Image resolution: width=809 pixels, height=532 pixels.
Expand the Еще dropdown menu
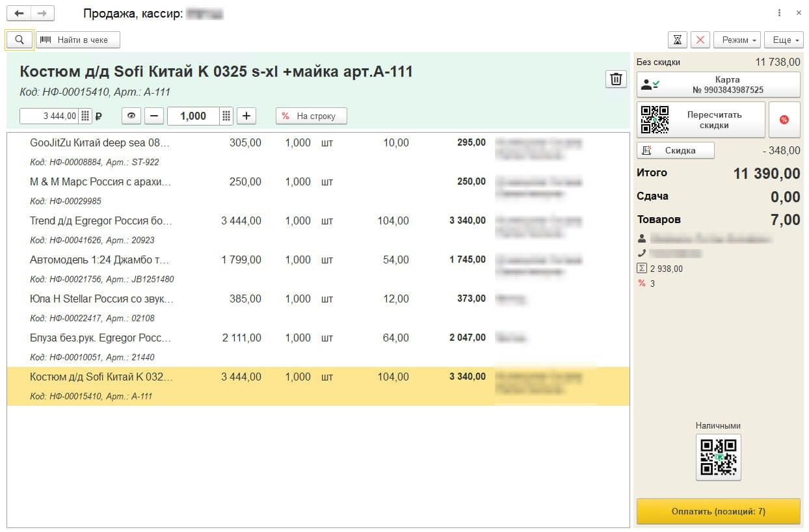[x=783, y=40]
